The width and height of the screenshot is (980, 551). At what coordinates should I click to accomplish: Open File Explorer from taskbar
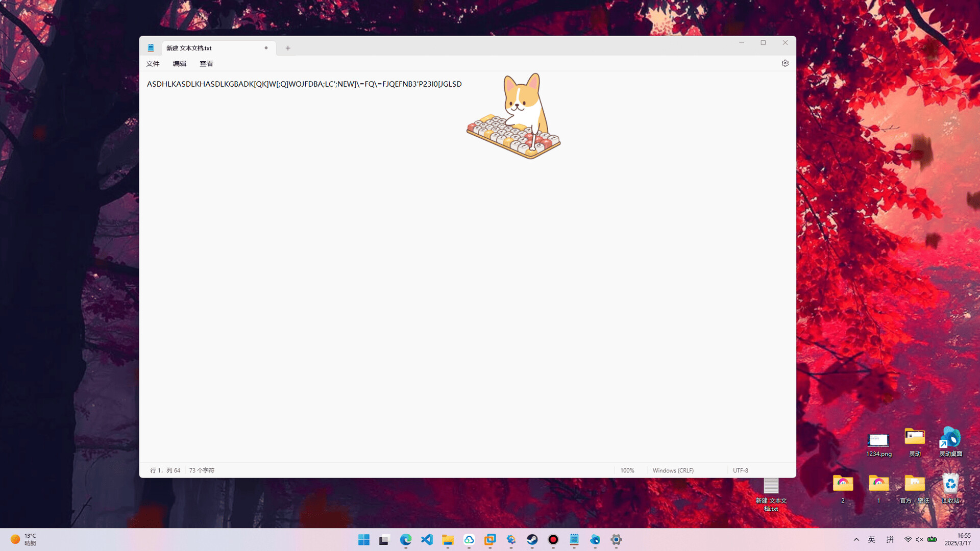coord(448,540)
